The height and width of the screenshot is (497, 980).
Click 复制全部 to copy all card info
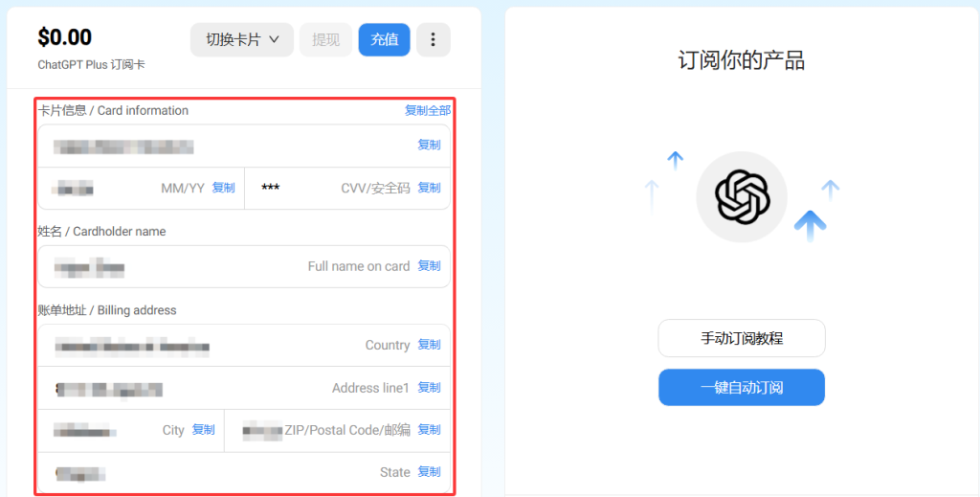pyautogui.click(x=428, y=111)
